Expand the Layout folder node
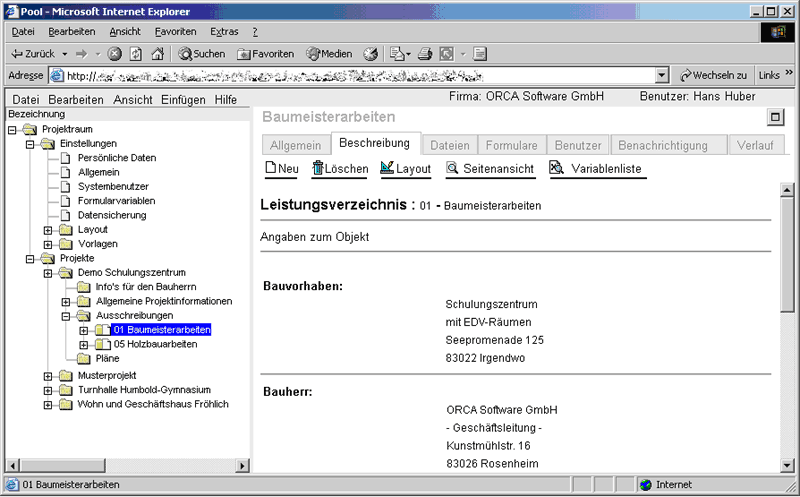This screenshot has width=800, height=497. click(x=48, y=230)
